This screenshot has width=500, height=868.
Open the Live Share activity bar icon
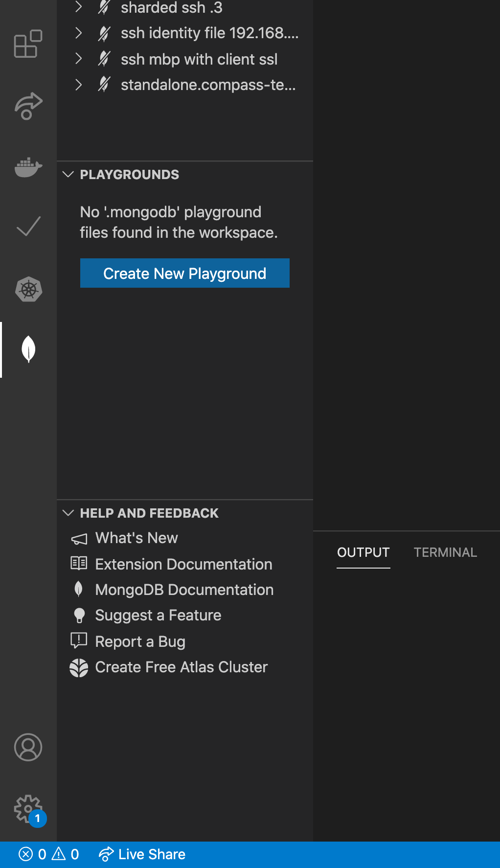coord(28,106)
